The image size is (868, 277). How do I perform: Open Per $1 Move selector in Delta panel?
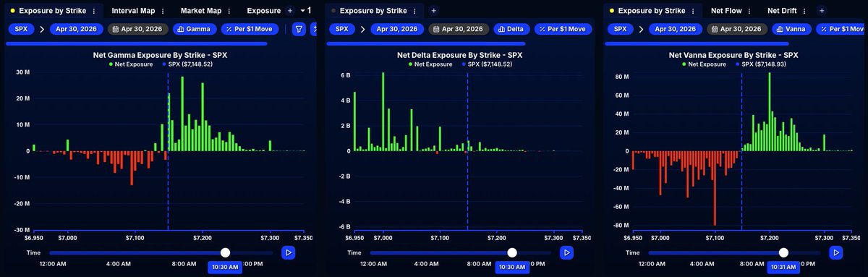click(x=563, y=29)
